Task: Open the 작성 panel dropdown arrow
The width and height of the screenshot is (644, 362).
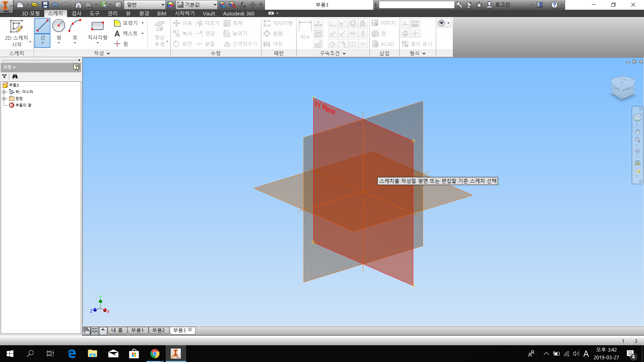Action: (x=108, y=54)
